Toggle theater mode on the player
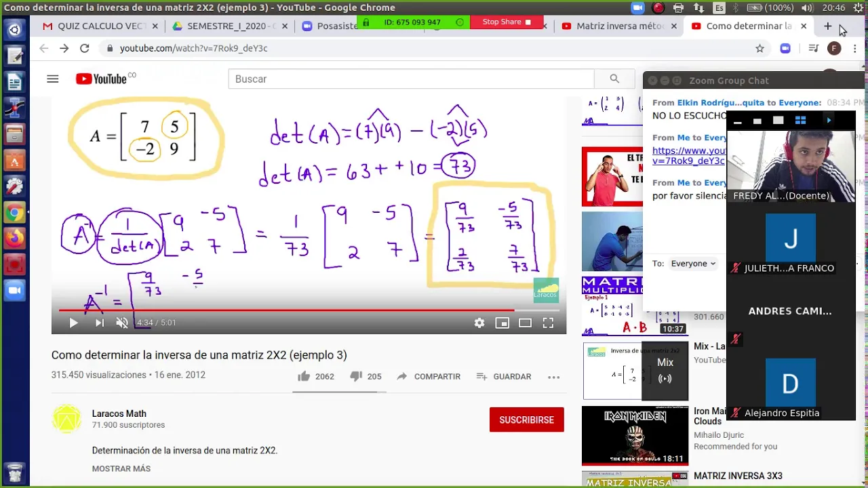Image resolution: width=868 pixels, height=488 pixels. (x=525, y=323)
